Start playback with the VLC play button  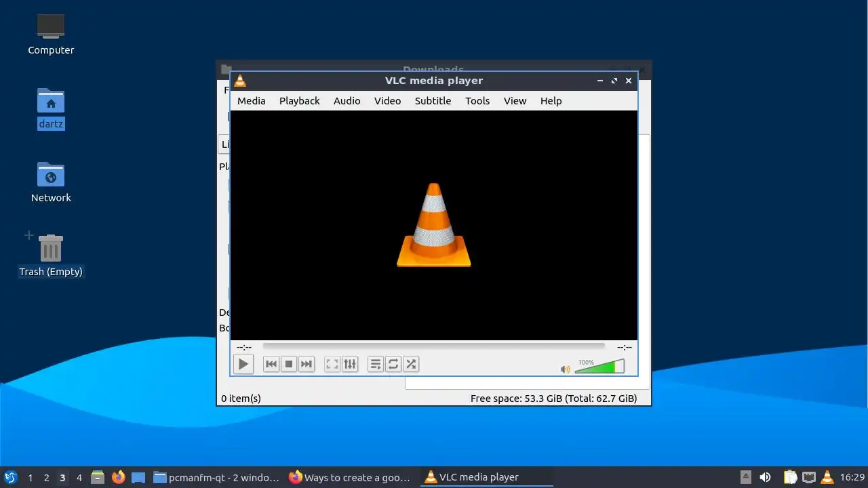coord(243,364)
